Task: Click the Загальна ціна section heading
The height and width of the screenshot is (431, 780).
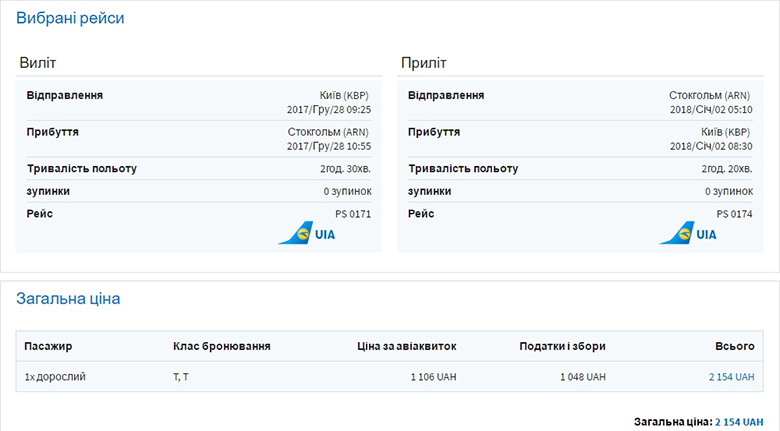Action: click(x=68, y=298)
